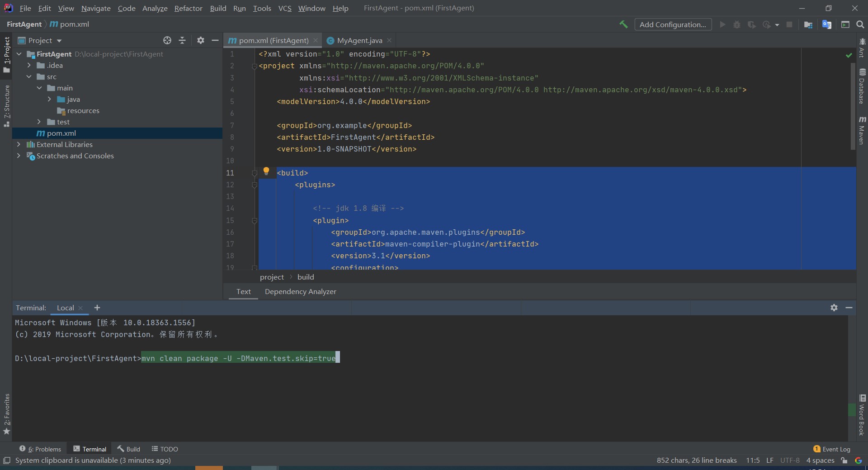Image resolution: width=868 pixels, height=470 pixels.
Task: Close the Local terminal tab
Action: point(80,308)
